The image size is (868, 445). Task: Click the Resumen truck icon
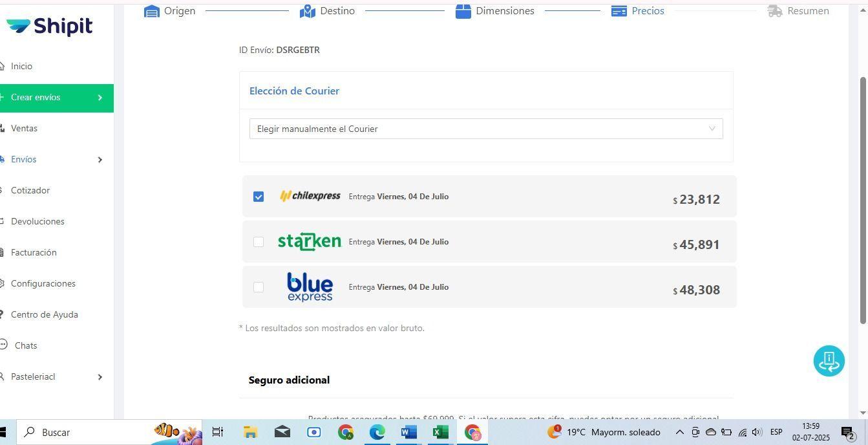[x=774, y=11]
